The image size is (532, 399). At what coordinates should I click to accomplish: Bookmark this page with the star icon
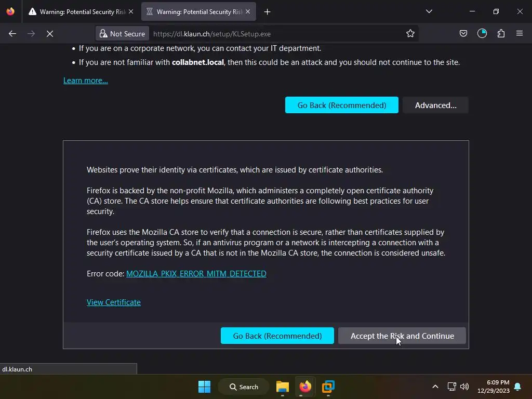coord(410,34)
